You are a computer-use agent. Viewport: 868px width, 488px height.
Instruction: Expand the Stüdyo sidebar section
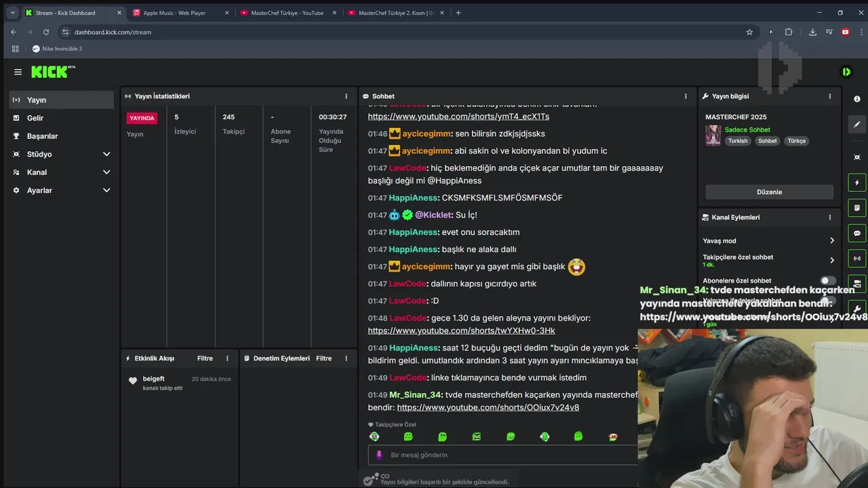(106, 155)
